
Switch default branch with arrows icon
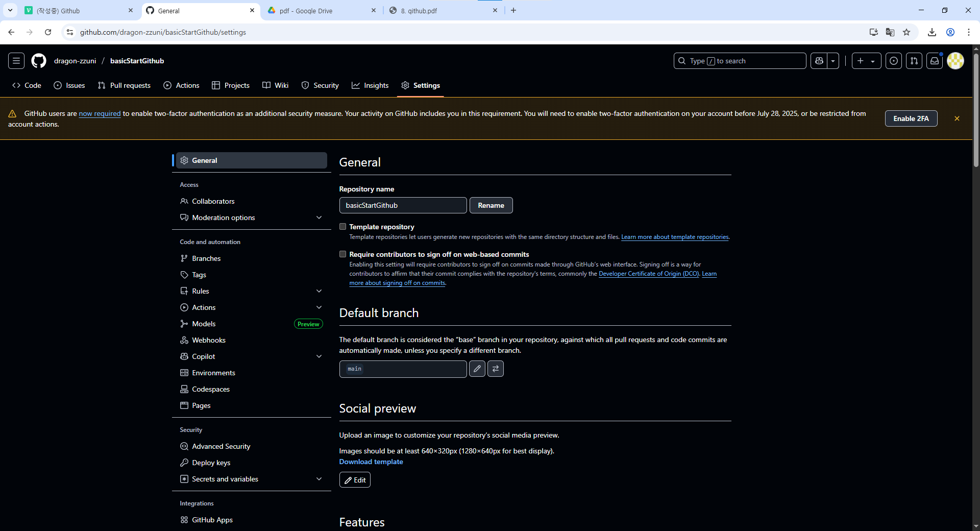[496, 369]
